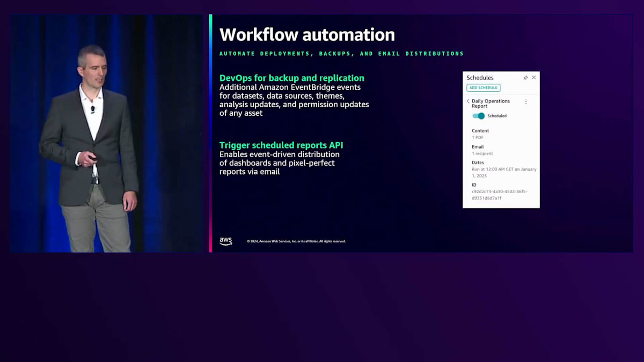
Task: Close the Schedules panel
Action: [x=533, y=77]
